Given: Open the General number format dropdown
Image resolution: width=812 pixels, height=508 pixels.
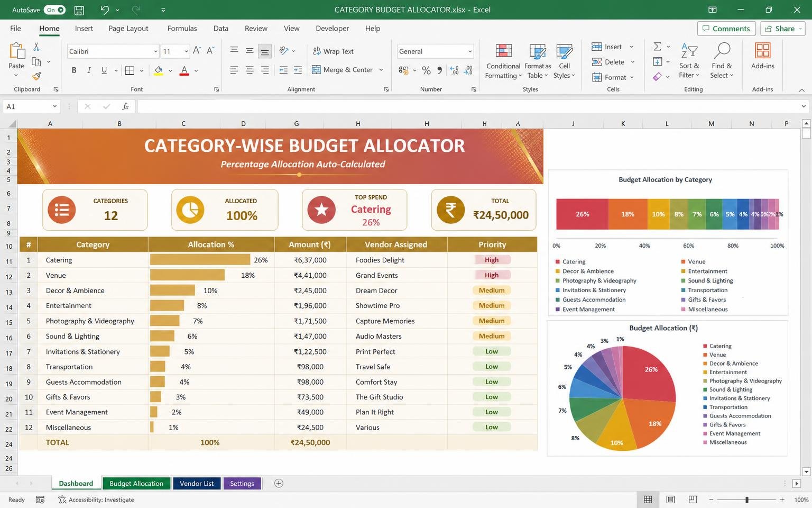Looking at the screenshot, I should point(469,51).
